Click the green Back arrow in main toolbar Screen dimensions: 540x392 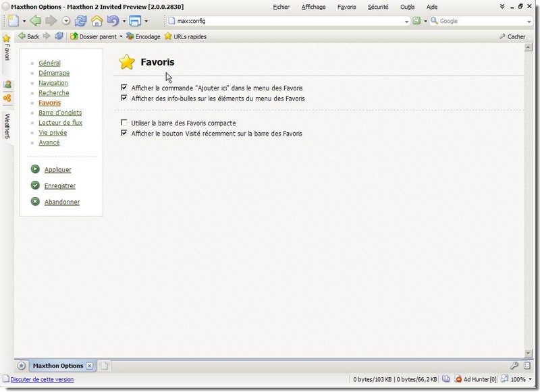point(35,21)
